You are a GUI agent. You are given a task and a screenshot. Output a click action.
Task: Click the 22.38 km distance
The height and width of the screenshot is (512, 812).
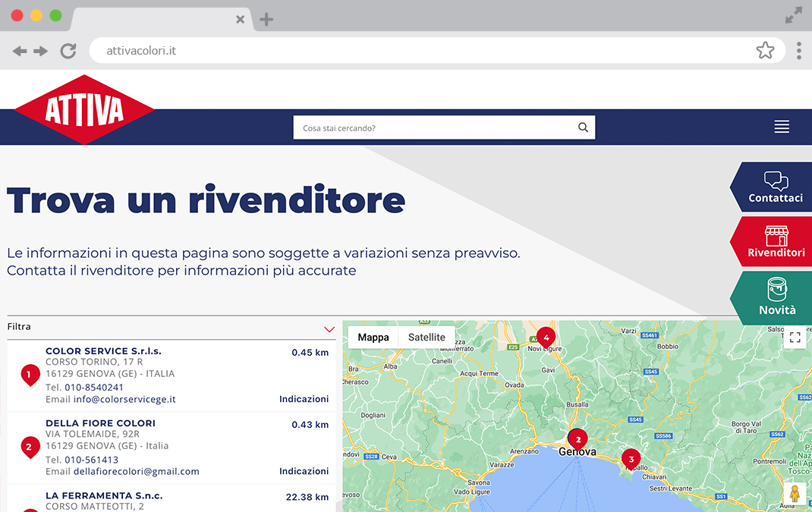(x=307, y=497)
